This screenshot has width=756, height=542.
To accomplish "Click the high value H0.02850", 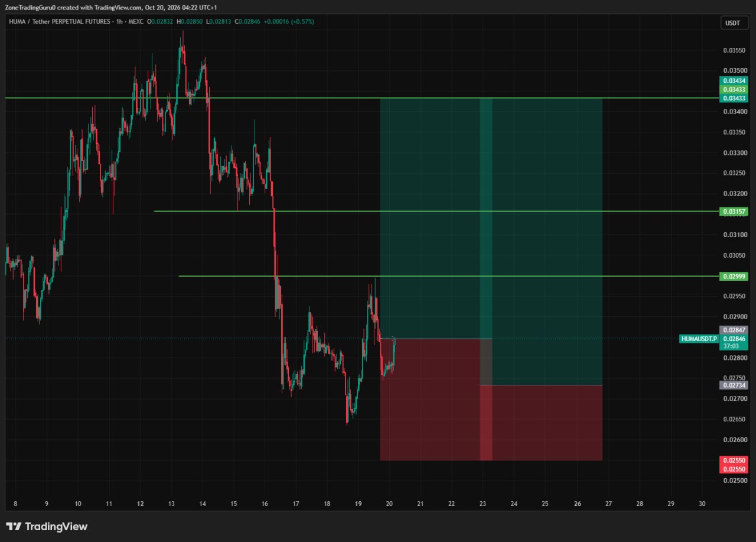I will pos(189,21).
